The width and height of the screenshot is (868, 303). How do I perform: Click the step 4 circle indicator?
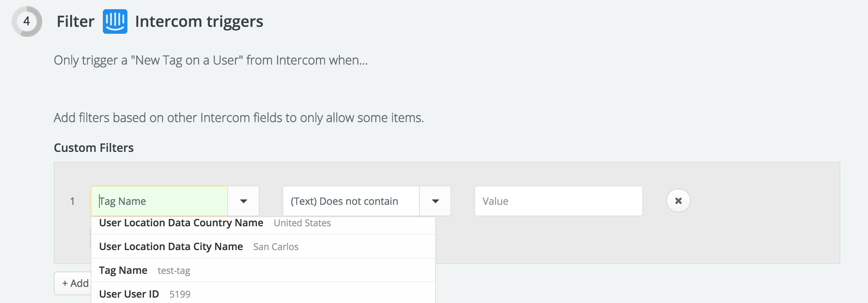pyautogui.click(x=26, y=21)
